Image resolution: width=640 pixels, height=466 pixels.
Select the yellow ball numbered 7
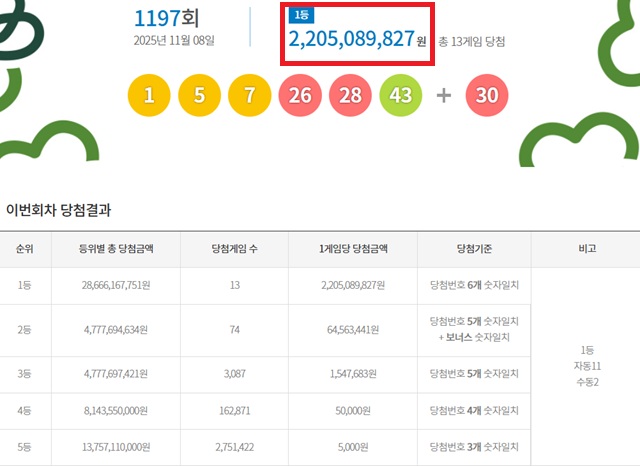coord(249,96)
